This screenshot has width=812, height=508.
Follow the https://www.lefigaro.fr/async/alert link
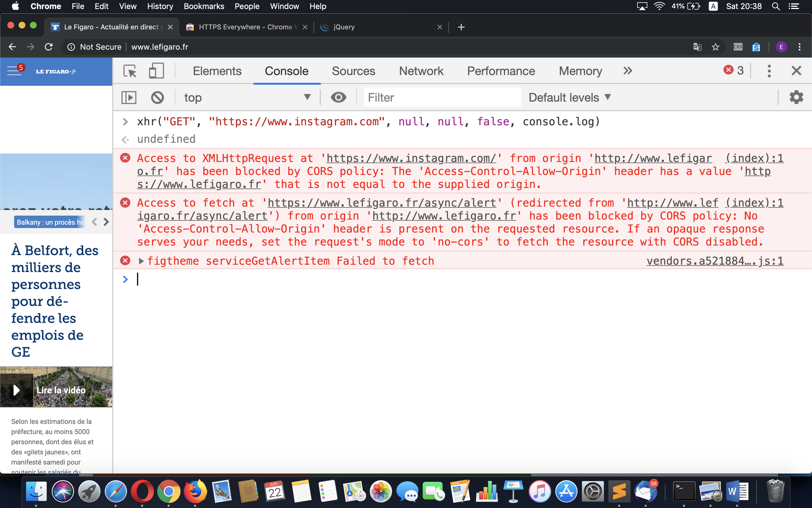coord(382,203)
